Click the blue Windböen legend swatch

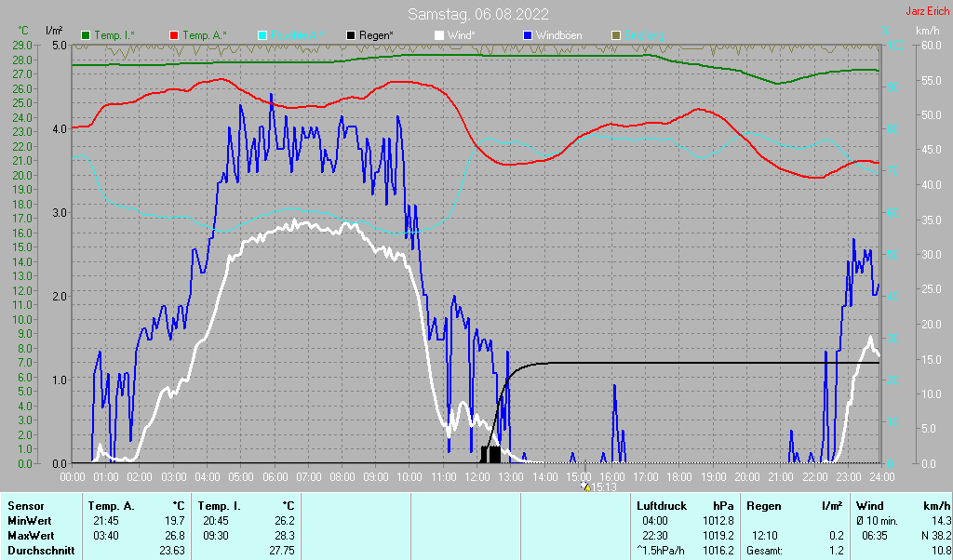(x=528, y=35)
